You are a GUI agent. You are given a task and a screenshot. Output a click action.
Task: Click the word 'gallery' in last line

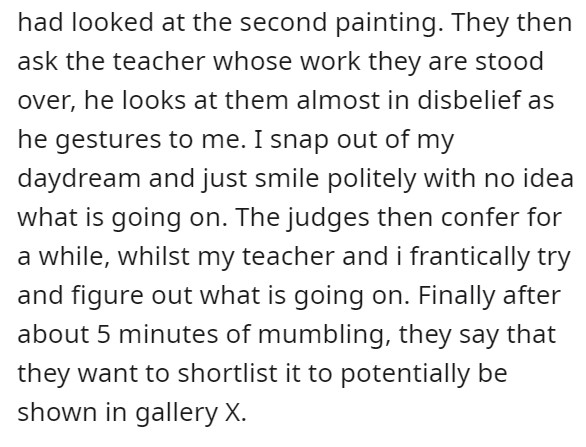(x=176, y=412)
